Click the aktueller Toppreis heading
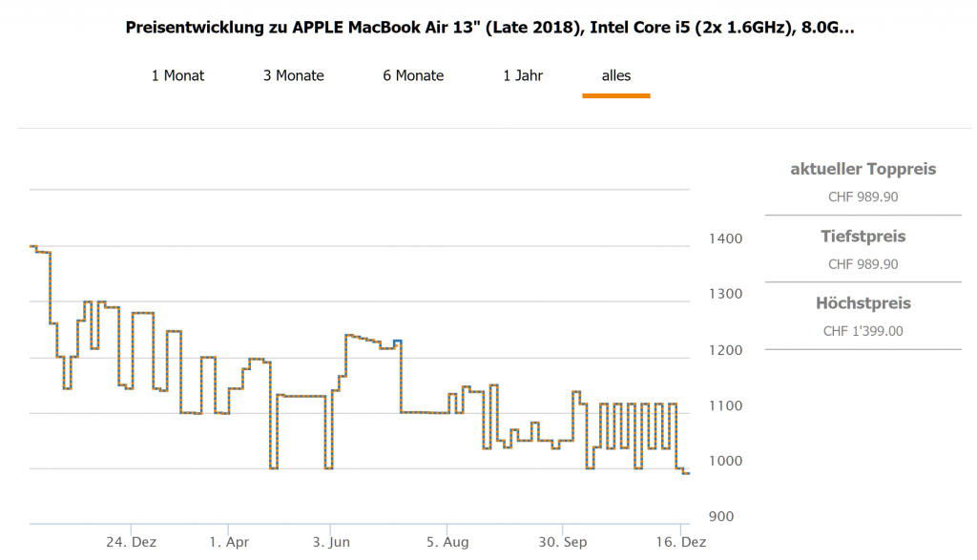The height and width of the screenshot is (560, 977). (863, 169)
